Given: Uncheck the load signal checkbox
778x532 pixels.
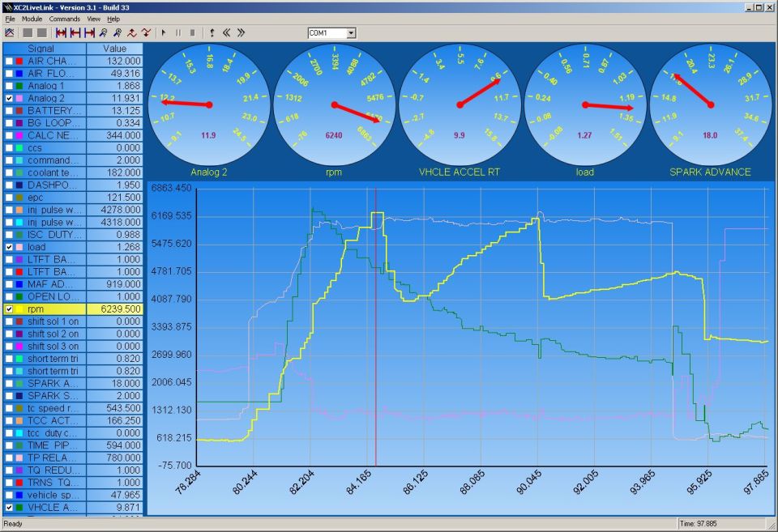Looking at the screenshot, I should (9, 247).
